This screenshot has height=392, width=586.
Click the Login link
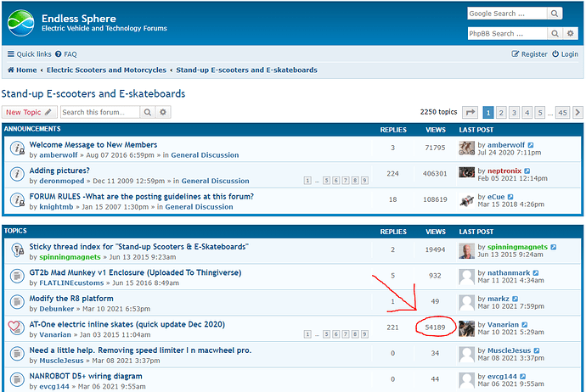pyautogui.click(x=565, y=54)
